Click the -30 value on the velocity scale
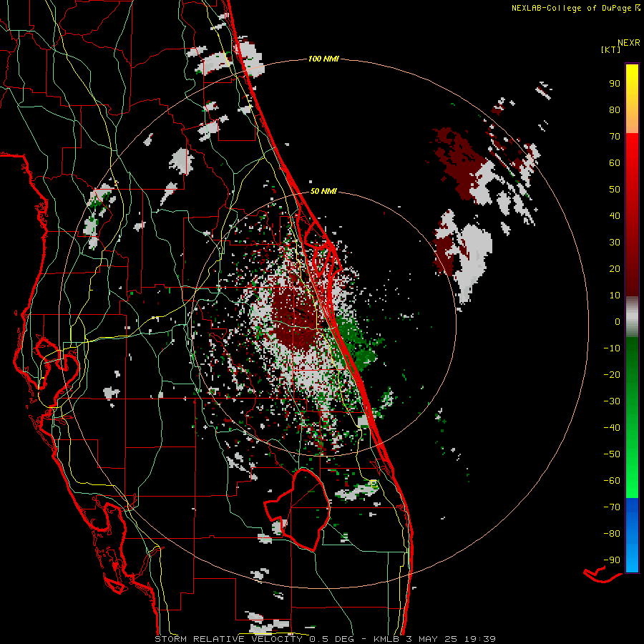This screenshot has width=644, height=644. (612, 401)
